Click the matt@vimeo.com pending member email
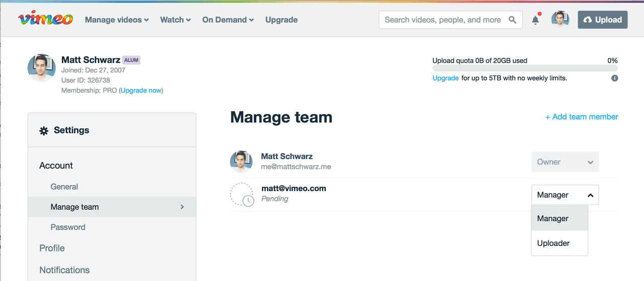 click(294, 189)
